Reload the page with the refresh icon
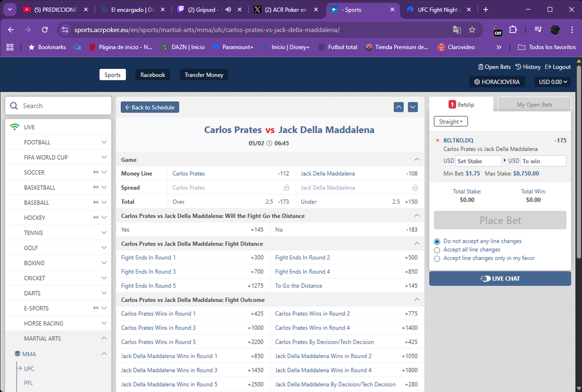Viewport: 582px width, 392px height. 45,30
